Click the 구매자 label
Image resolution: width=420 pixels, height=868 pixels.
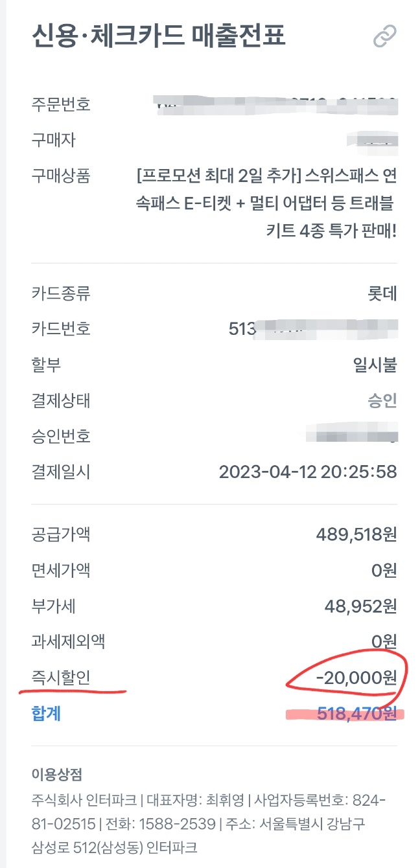[54, 139]
